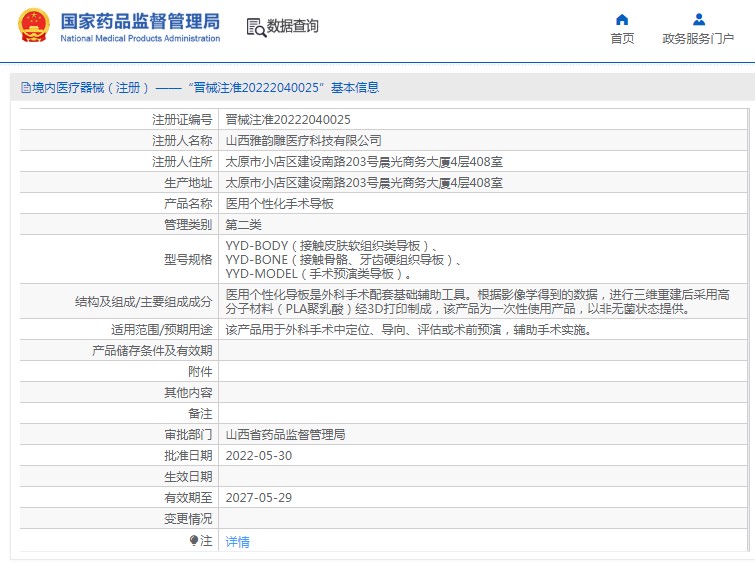Click the 变更情况 row label
Viewport: 755px width, 565px height.
(x=188, y=519)
